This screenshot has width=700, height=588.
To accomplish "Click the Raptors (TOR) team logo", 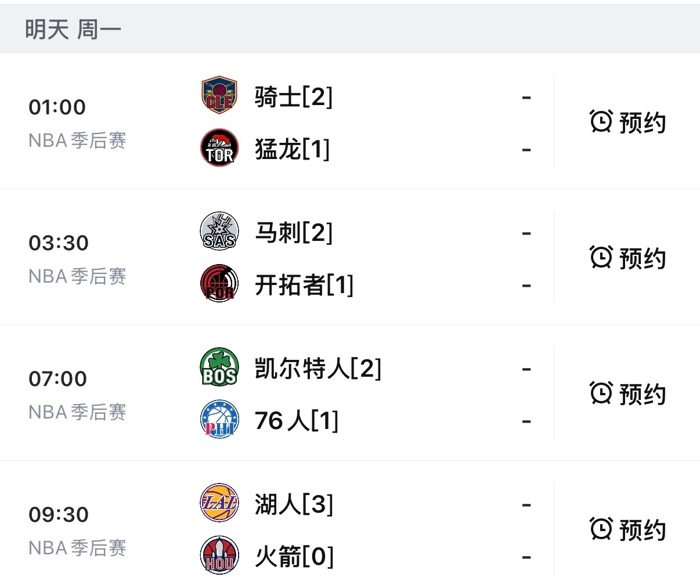I will click(x=219, y=148).
